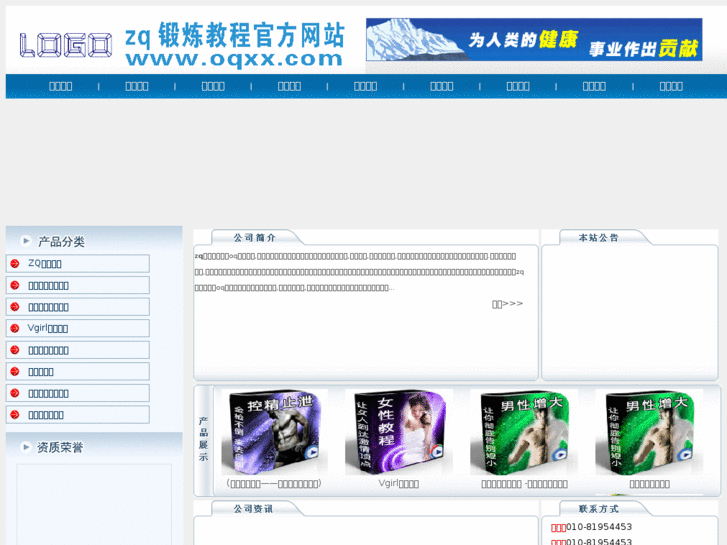Open the ZQ category link in sidebar
The image size is (727, 545).
tap(45, 263)
